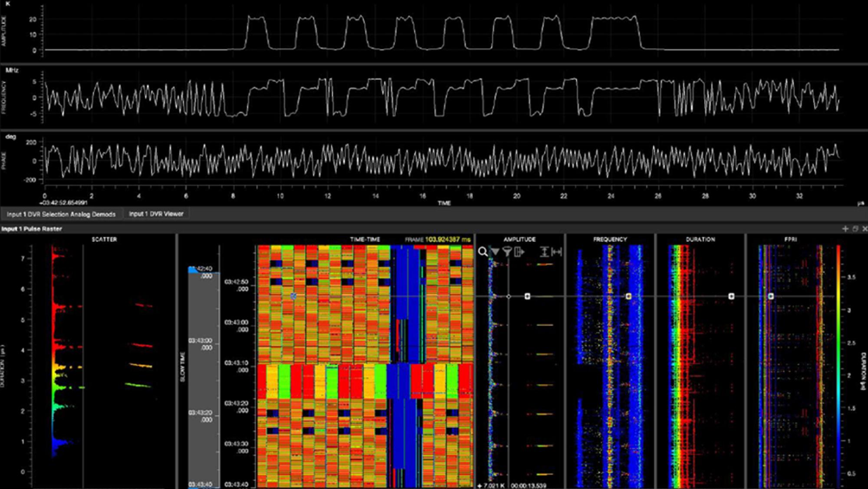Click the blue handle atop slow-time bar
868x489 pixels.
click(193, 270)
